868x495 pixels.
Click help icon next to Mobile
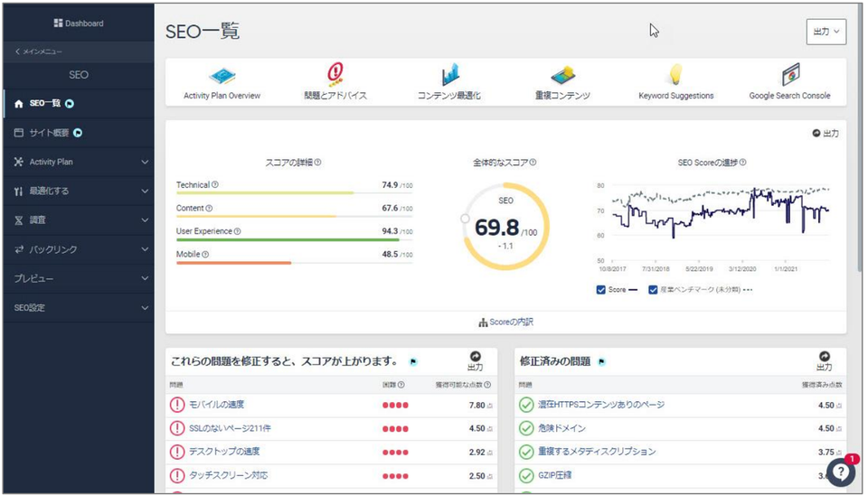(205, 255)
